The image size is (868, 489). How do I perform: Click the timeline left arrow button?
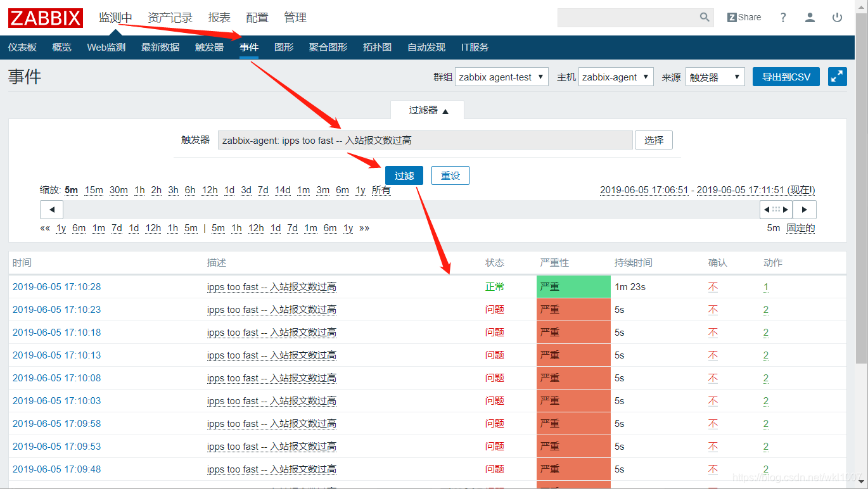51,209
